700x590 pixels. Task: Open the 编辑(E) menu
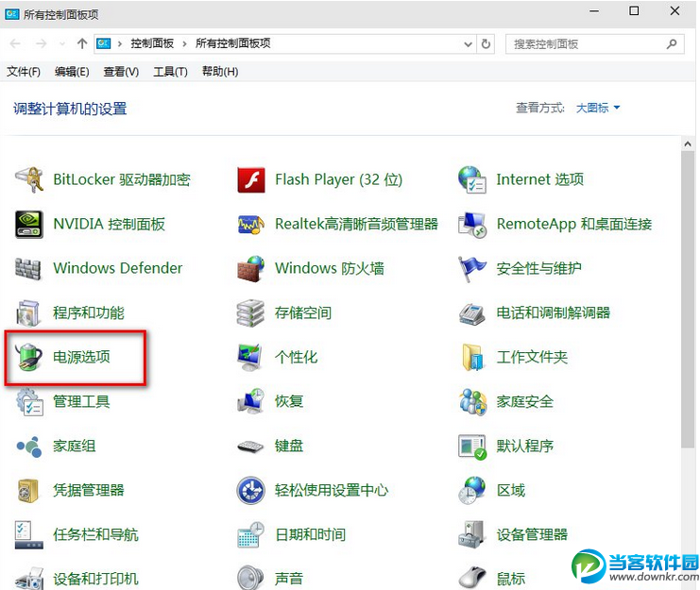tap(72, 72)
